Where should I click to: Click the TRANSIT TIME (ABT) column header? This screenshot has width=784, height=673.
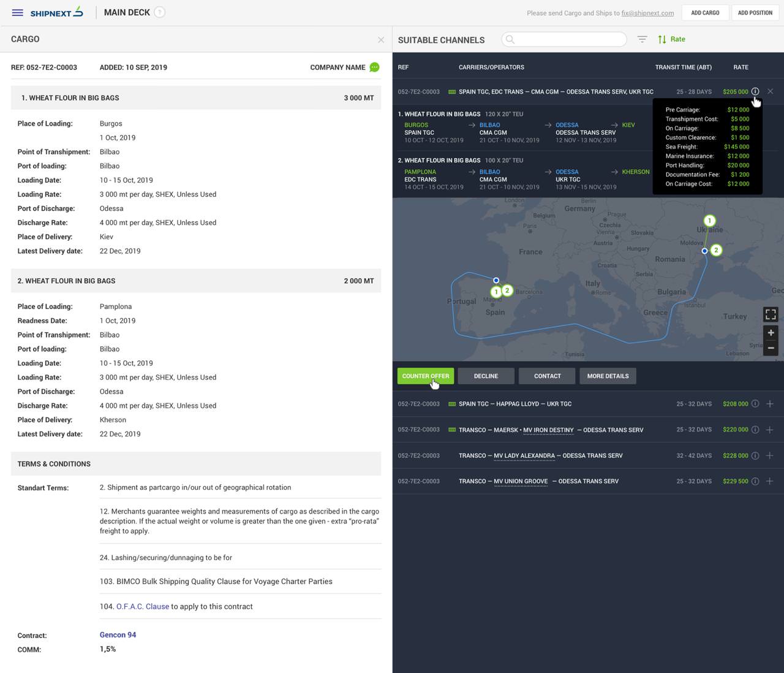[683, 67]
